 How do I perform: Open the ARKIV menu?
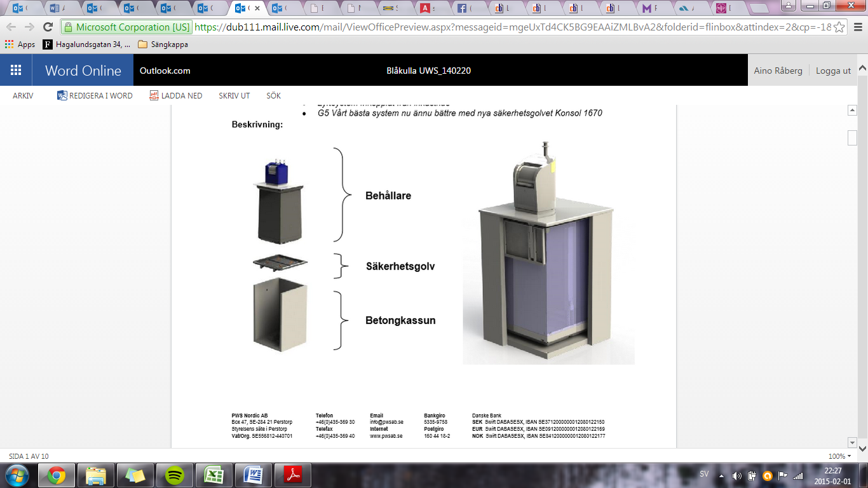click(23, 96)
